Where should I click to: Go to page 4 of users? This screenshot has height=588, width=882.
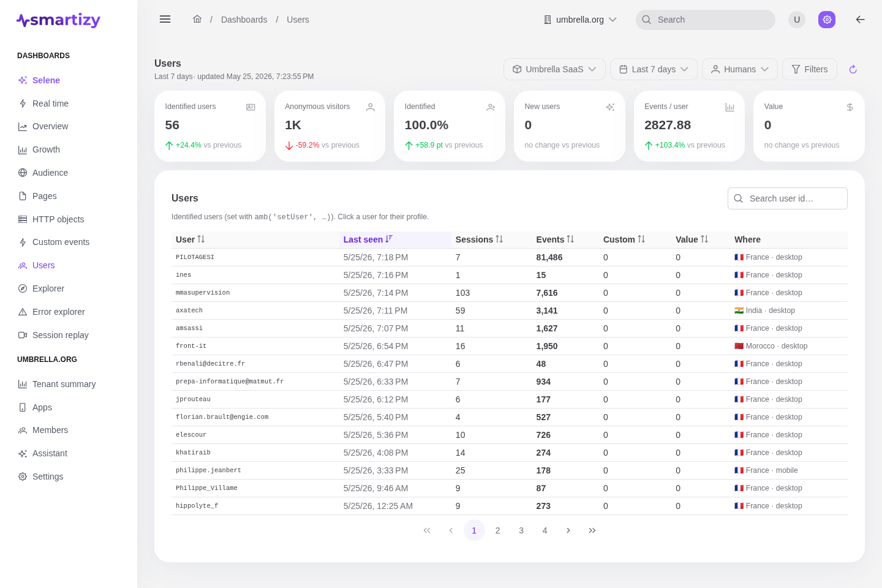tap(545, 530)
